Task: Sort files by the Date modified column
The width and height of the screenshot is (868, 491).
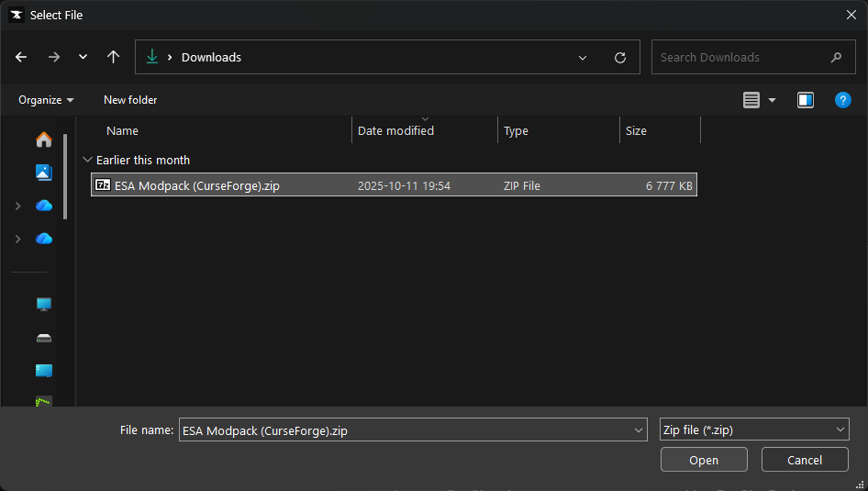Action: (x=395, y=130)
